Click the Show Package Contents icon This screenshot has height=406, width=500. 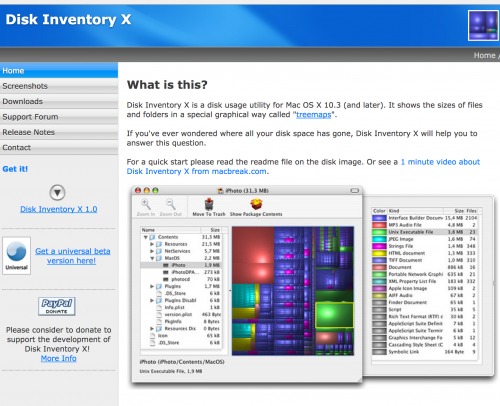pyautogui.click(x=256, y=204)
